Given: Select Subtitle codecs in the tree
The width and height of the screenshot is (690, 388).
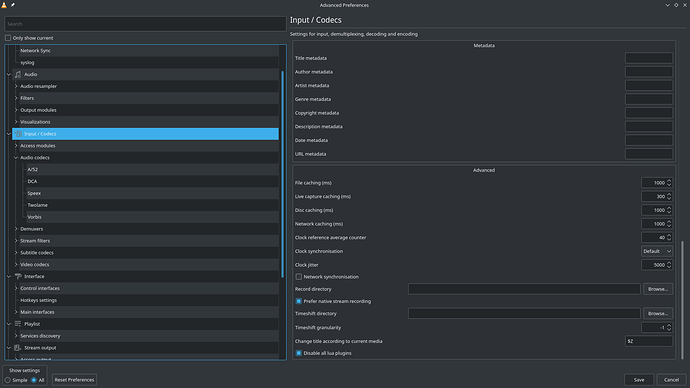Looking at the screenshot, I should coord(37,253).
